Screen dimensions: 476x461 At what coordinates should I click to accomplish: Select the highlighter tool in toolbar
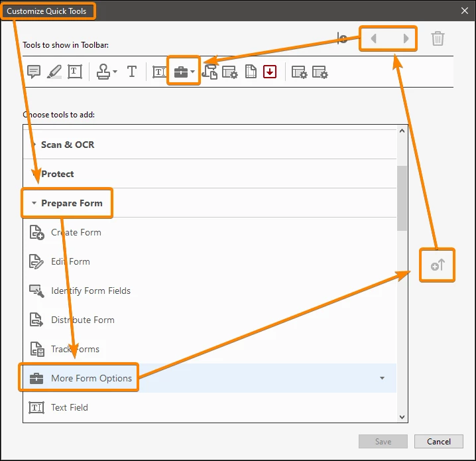(x=54, y=72)
